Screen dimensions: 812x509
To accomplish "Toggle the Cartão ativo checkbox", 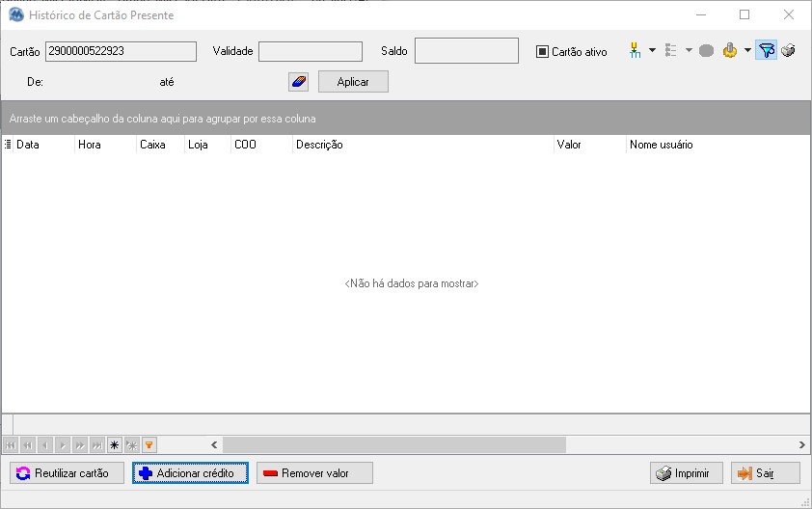I will click(542, 51).
